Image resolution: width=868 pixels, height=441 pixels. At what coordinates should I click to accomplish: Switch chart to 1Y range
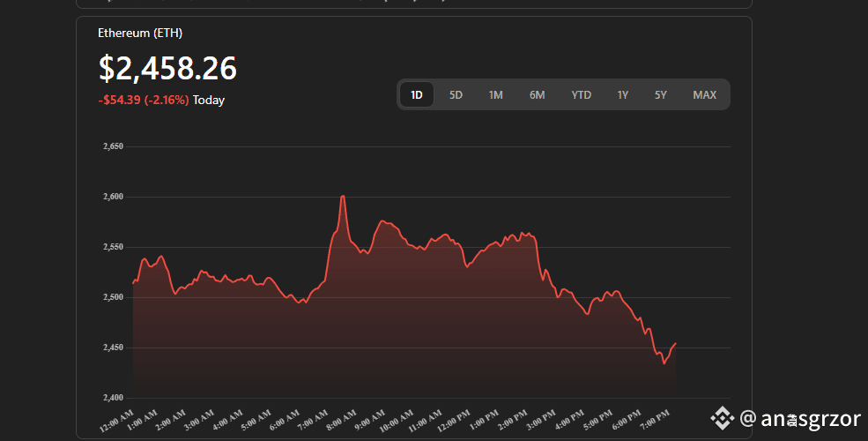(x=623, y=94)
